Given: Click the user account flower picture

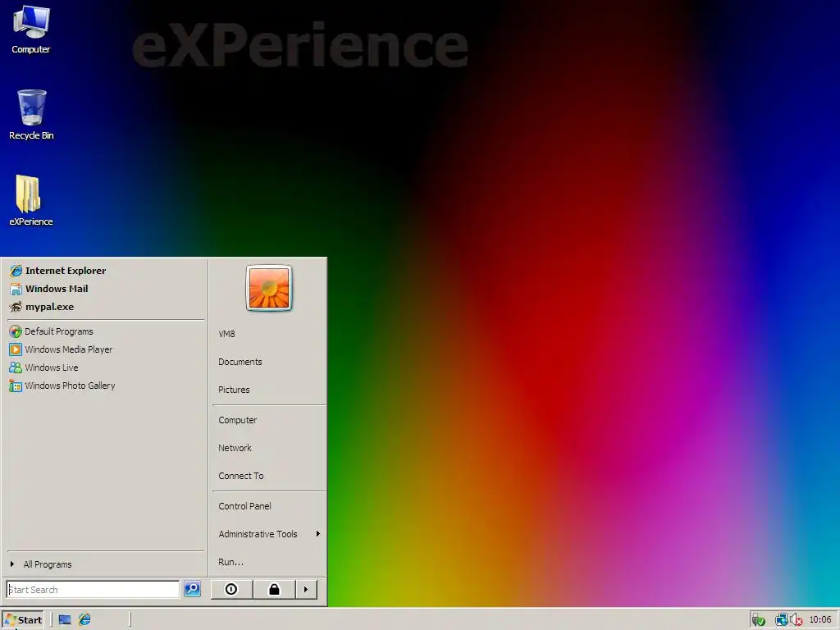Looking at the screenshot, I should pos(269,288).
